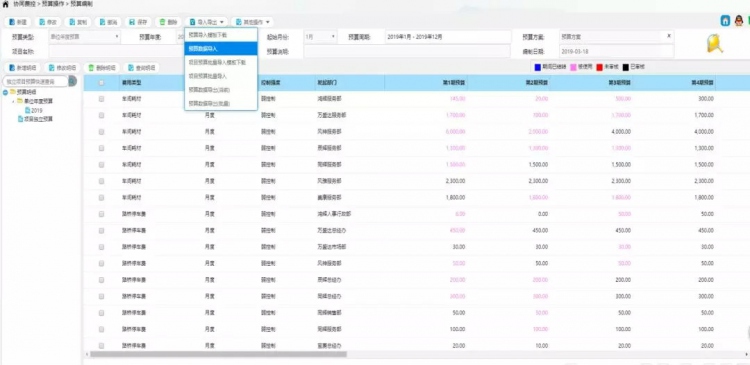This screenshot has height=365, width=750.
Task: Click the pink 被使用 legend swatch
Action: pyautogui.click(x=573, y=67)
